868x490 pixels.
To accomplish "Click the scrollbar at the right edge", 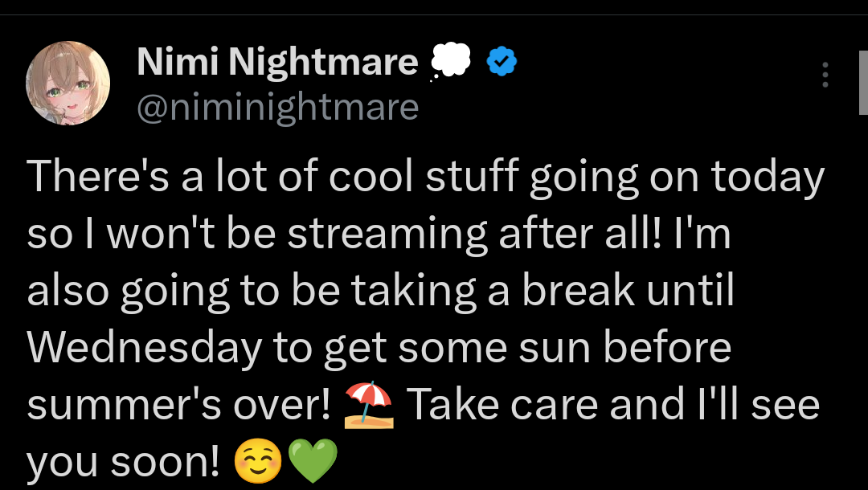I will coord(863,80).
